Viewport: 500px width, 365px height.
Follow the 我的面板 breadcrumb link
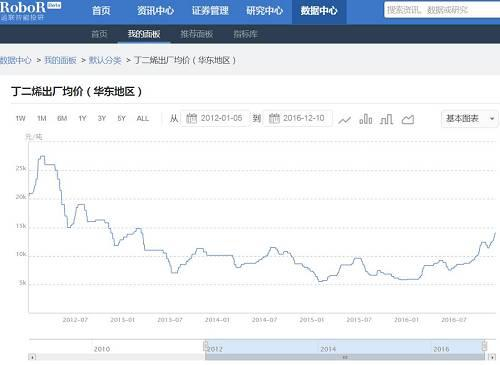tap(60, 60)
